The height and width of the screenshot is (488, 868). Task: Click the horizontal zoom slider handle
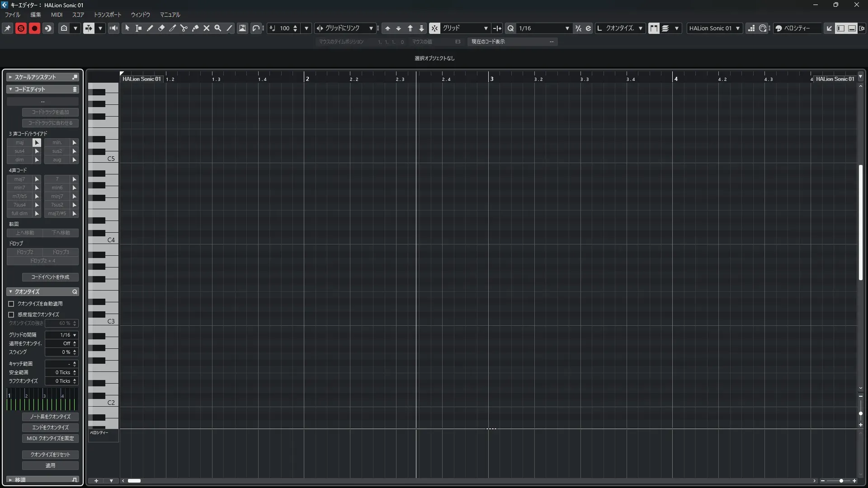pos(841,481)
